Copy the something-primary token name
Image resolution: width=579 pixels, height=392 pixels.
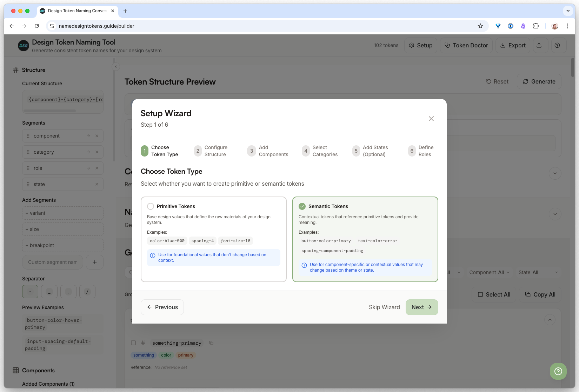(211, 343)
